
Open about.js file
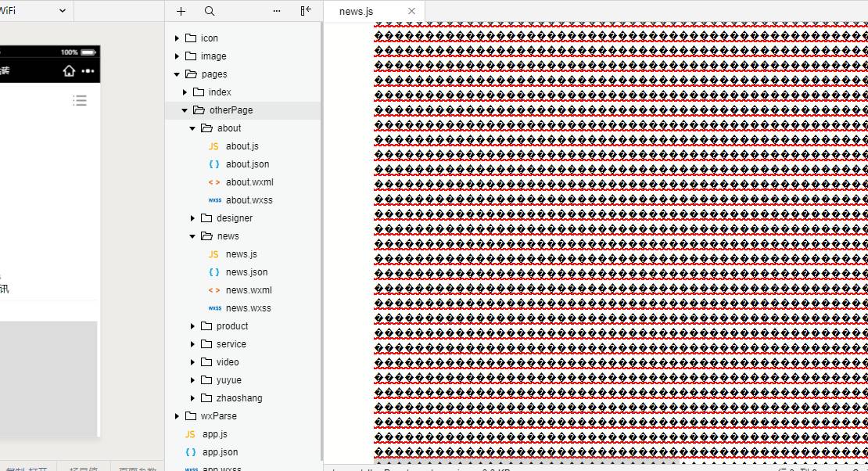pyautogui.click(x=243, y=146)
